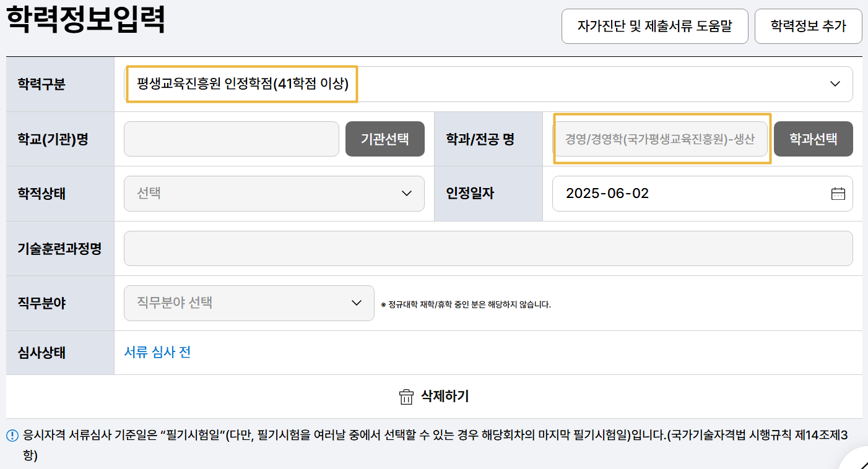
Task: Click the 학력정보 추가 button
Action: click(x=809, y=26)
